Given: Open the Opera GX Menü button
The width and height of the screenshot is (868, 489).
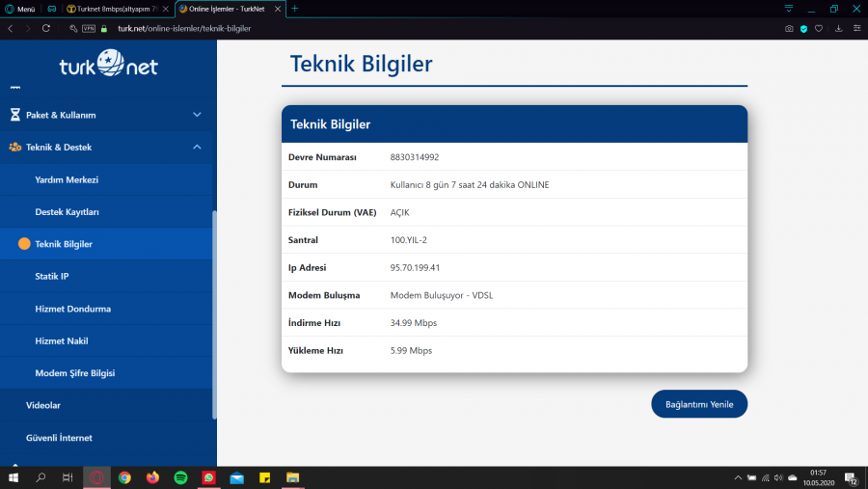Looking at the screenshot, I should (20, 9).
